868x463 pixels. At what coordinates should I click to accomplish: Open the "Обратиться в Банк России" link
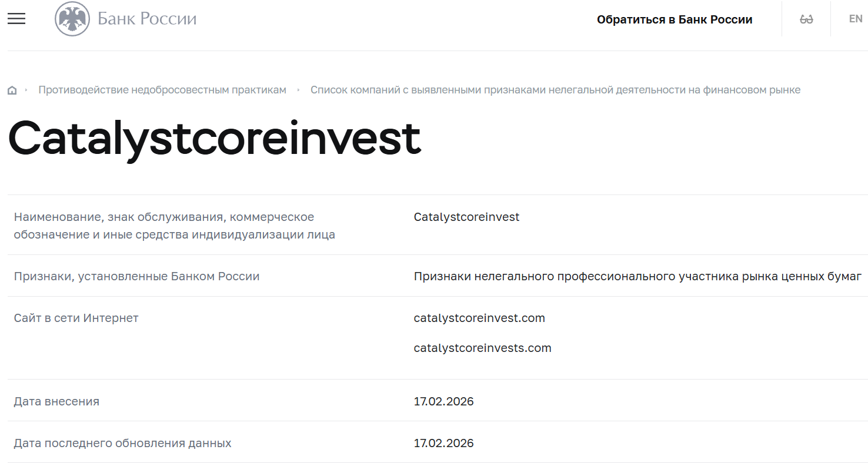pyautogui.click(x=675, y=19)
